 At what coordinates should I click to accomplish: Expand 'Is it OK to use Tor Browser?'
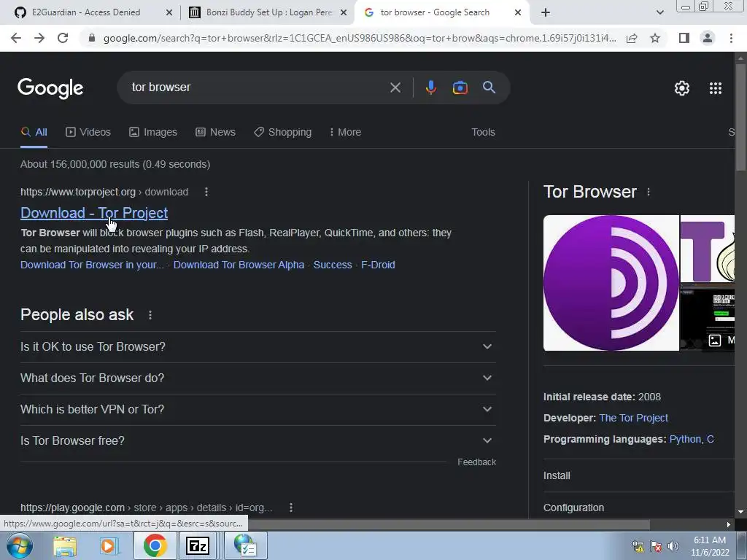click(258, 346)
